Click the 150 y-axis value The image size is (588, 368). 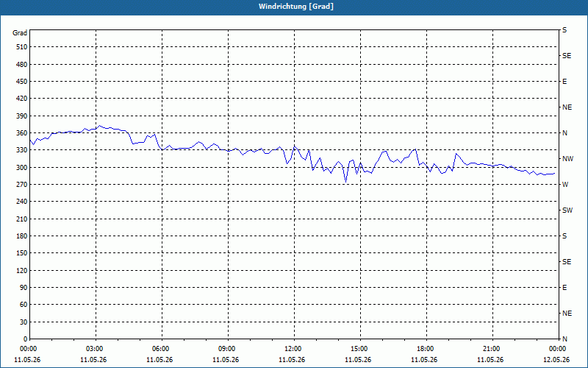click(x=22, y=253)
